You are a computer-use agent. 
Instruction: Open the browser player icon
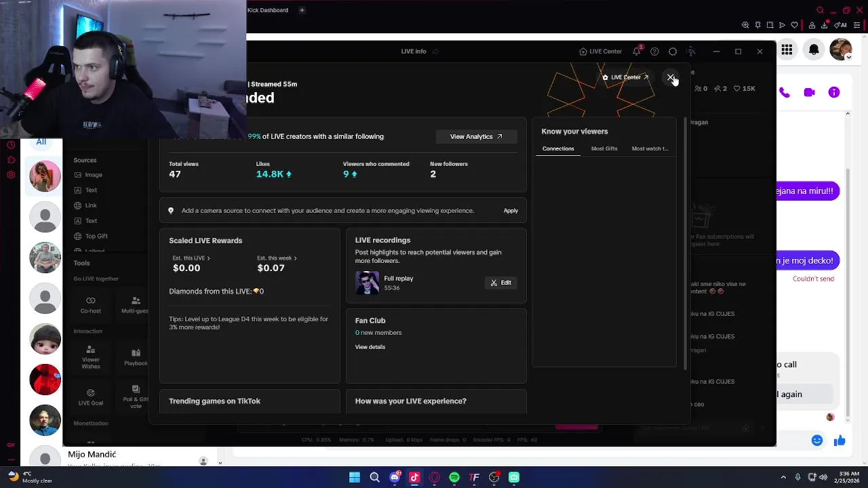pyautogui.click(x=782, y=25)
